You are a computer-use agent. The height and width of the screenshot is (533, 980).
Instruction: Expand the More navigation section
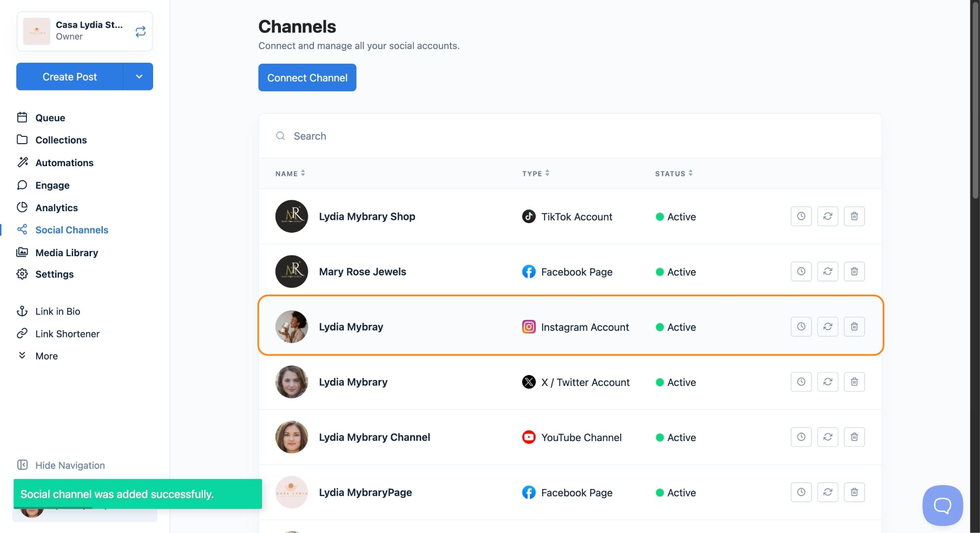[46, 356]
